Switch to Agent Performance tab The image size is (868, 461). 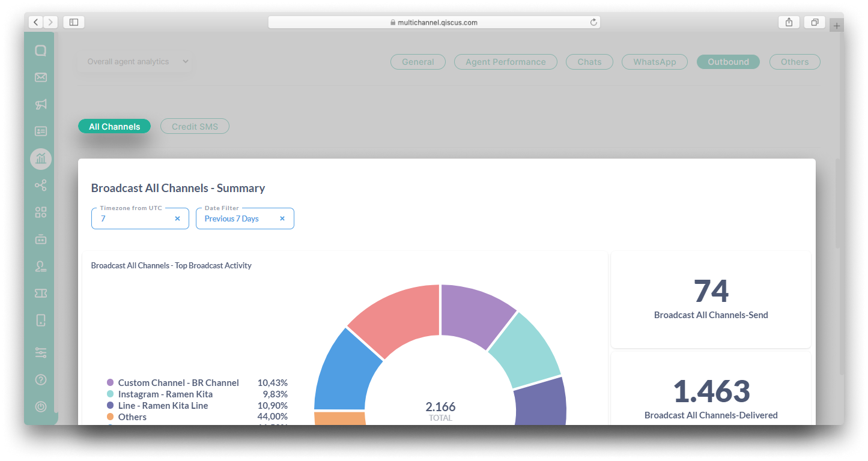[506, 62]
